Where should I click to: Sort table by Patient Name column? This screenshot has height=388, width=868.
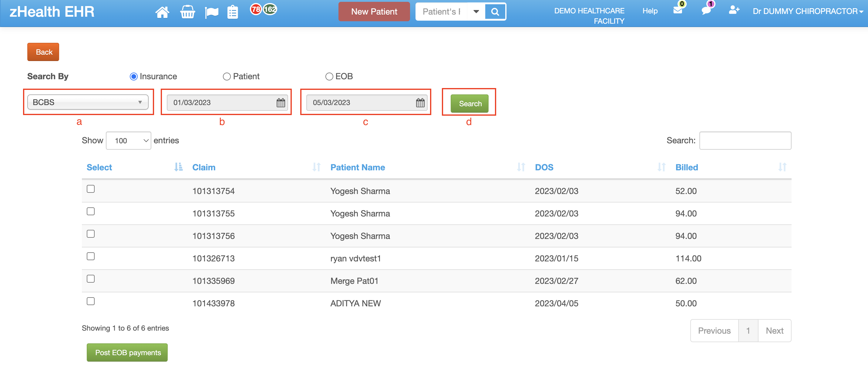(521, 167)
